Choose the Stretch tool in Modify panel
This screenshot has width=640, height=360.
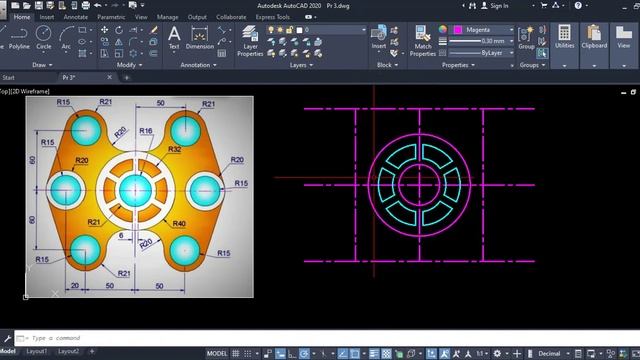[104, 53]
